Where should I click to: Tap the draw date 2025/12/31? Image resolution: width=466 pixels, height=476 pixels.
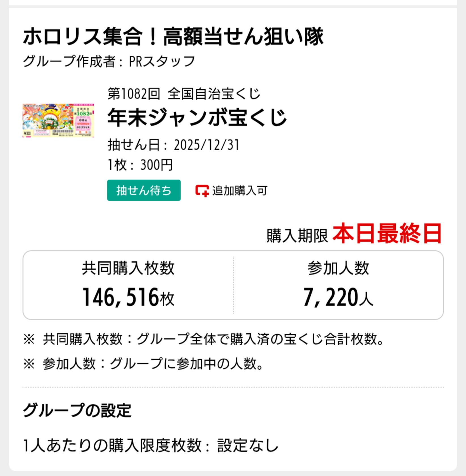(206, 145)
